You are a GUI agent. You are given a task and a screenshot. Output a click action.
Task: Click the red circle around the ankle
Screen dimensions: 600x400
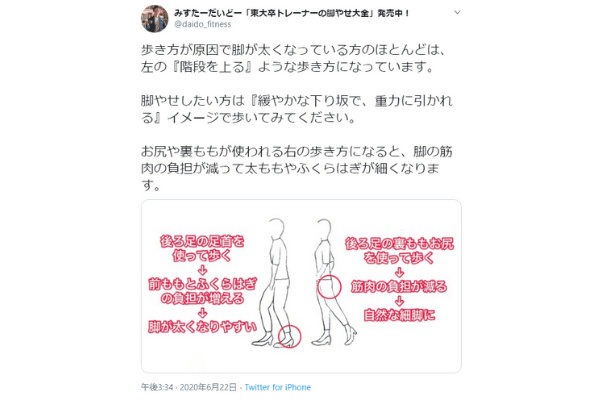(x=290, y=336)
